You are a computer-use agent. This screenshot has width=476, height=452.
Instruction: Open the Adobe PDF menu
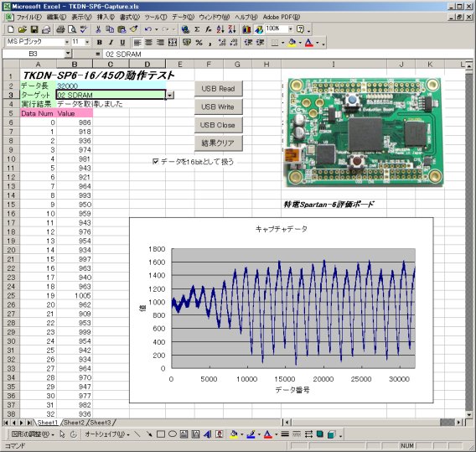click(x=282, y=17)
